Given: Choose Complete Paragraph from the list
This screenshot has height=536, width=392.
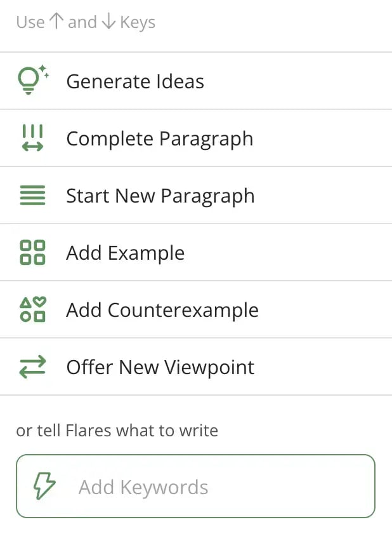Looking at the screenshot, I should (159, 138).
